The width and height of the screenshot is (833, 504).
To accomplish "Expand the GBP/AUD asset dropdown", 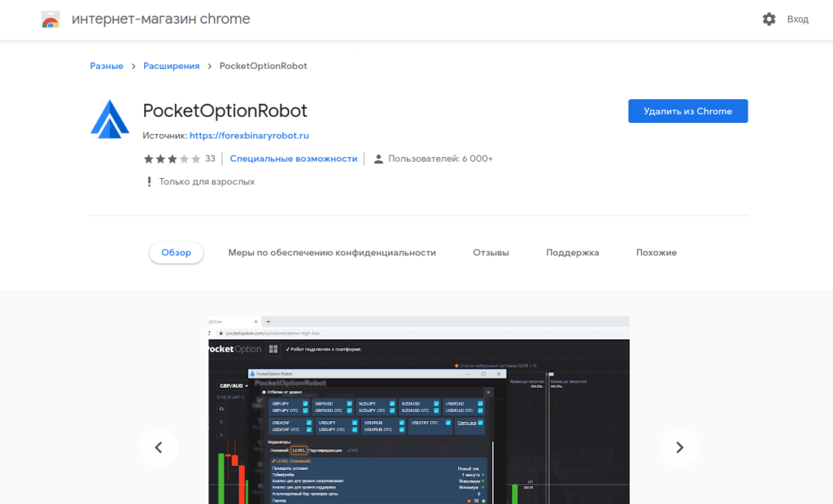I will tap(234, 385).
